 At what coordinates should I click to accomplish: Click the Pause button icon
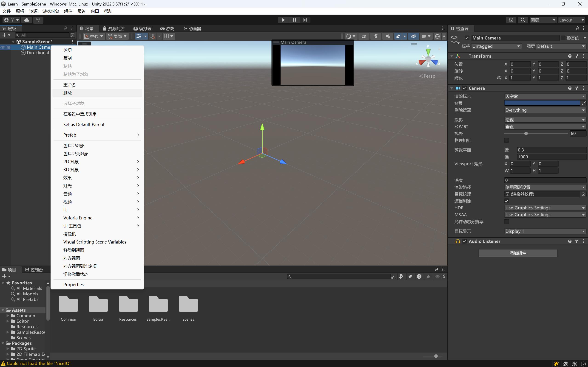[x=294, y=20]
